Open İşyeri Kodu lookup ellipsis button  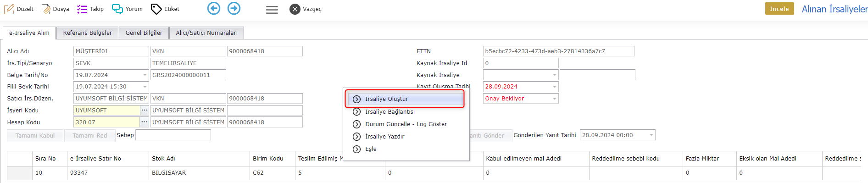(145, 110)
